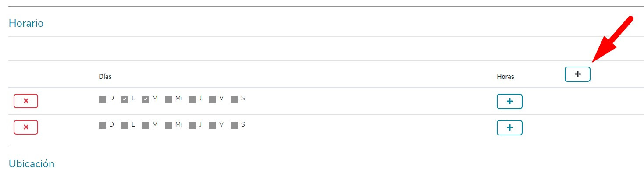Click the black plus button to add a schedule row
This screenshot has height=177, width=644.
(577, 74)
